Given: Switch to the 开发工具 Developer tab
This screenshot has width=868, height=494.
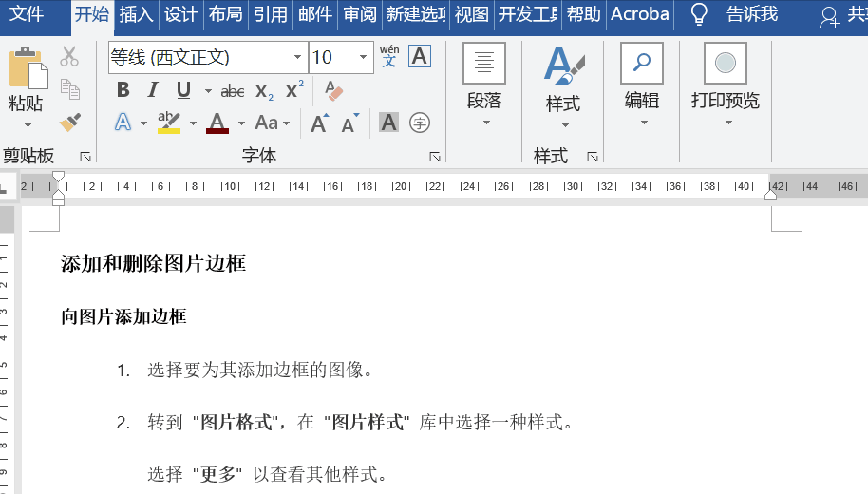Looking at the screenshot, I should (528, 14).
